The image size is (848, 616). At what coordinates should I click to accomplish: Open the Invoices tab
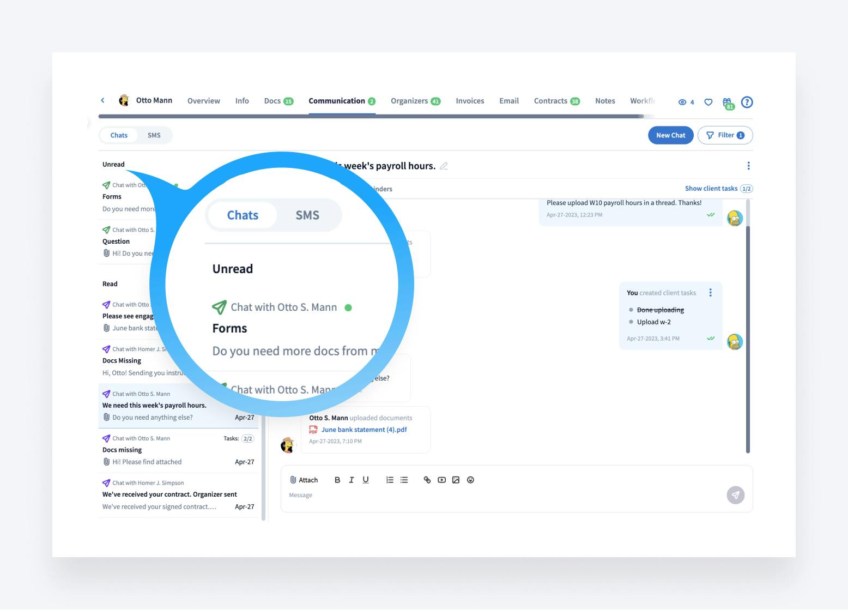470,101
